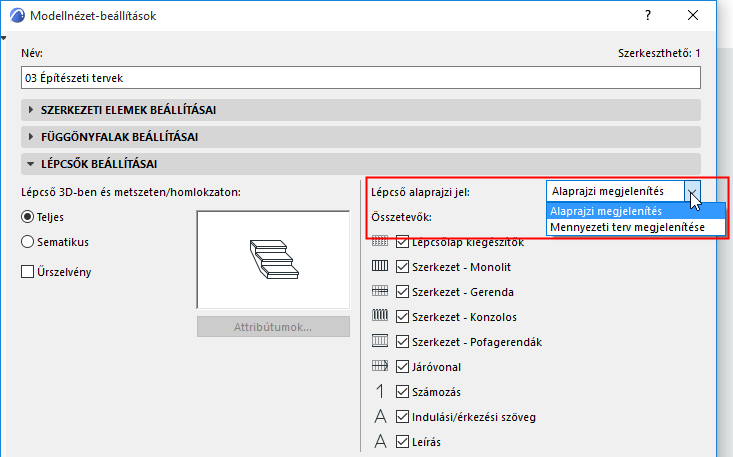733x457 pixels.
Task: Click the Leírás text icon
Action: click(x=381, y=441)
